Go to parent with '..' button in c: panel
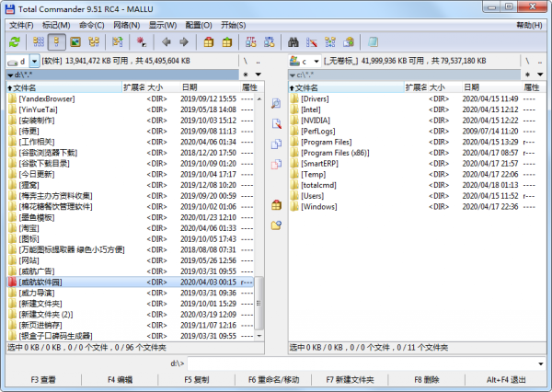 pos(540,62)
